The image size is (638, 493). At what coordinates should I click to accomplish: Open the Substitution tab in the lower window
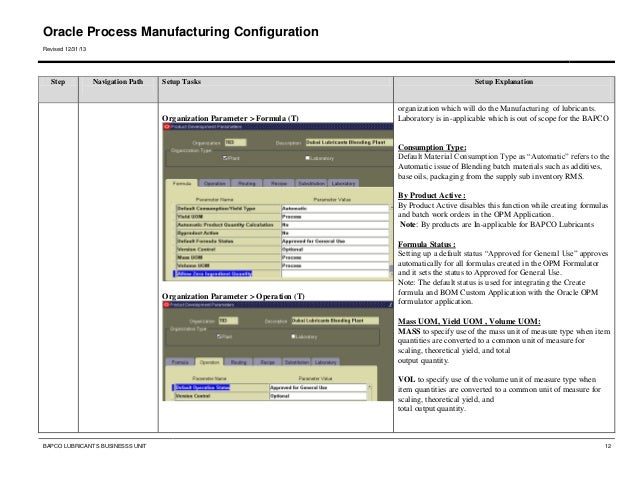296,362
